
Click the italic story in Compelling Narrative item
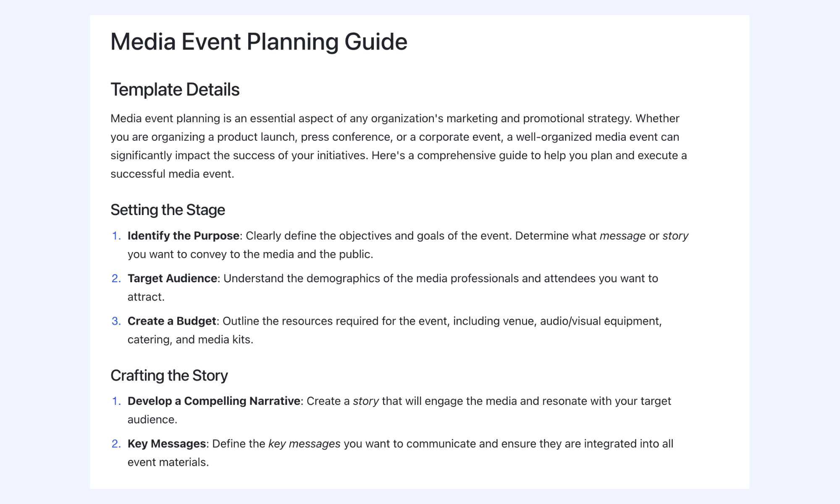click(366, 401)
